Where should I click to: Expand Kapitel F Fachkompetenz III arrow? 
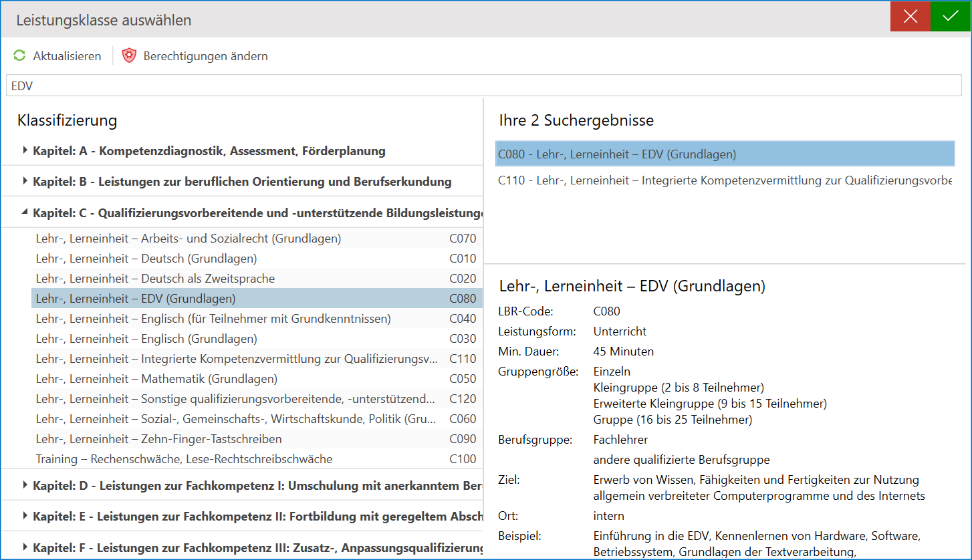click(25, 547)
